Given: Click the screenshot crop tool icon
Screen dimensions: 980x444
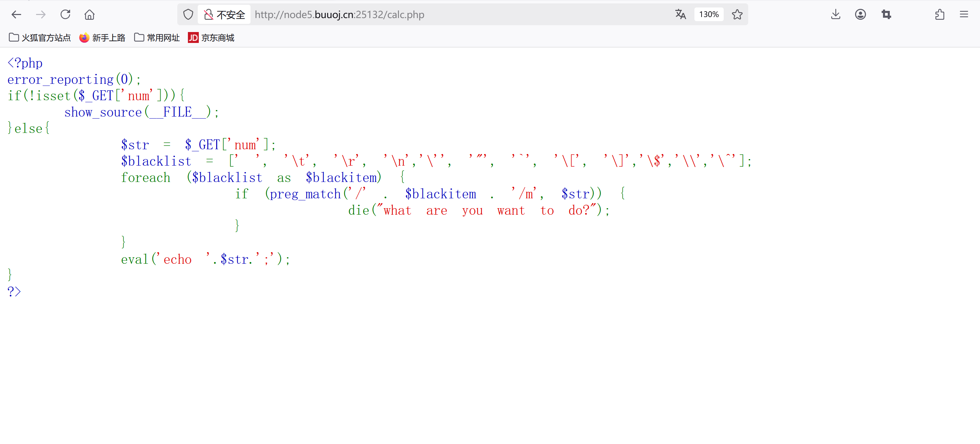Looking at the screenshot, I should pos(886,14).
